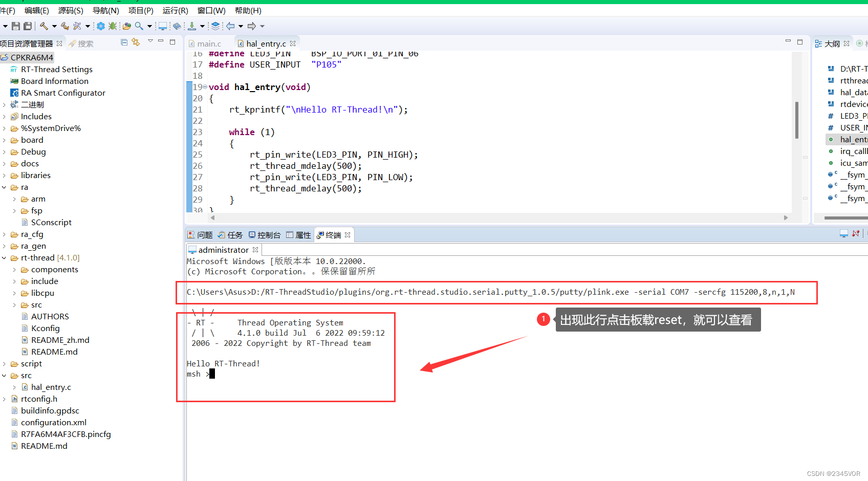This screenshot has width=868, height=481.
Task: Close the 终端 panel tab
Action: click(x=348, y=235)
